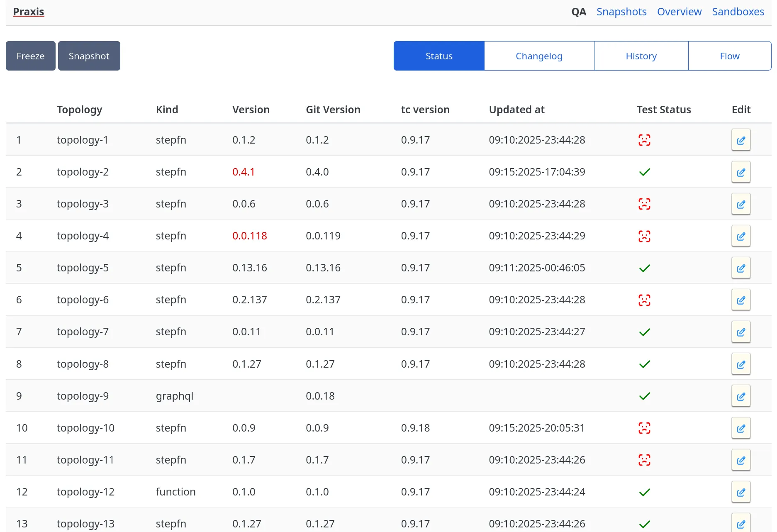The image size is (777, 532).
Task: Click the edit icon for topology-12
Action: (740, 492)
